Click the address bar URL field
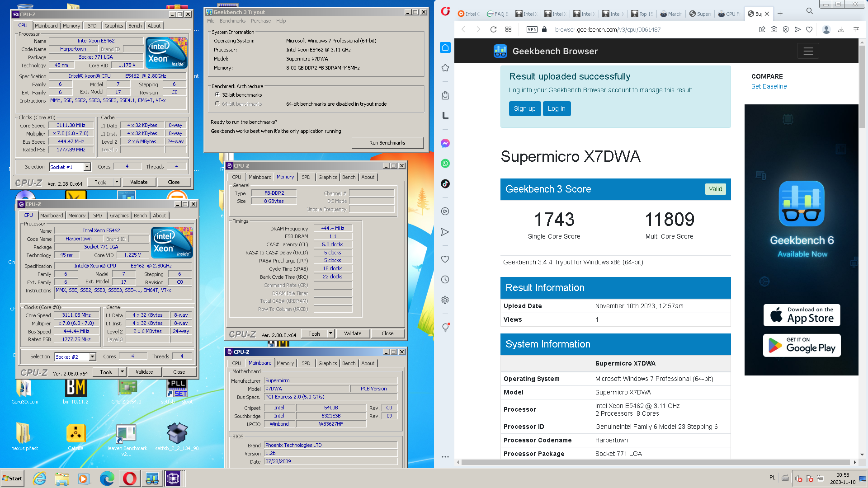Screen dimensions: 868x488 coord(607,29)
